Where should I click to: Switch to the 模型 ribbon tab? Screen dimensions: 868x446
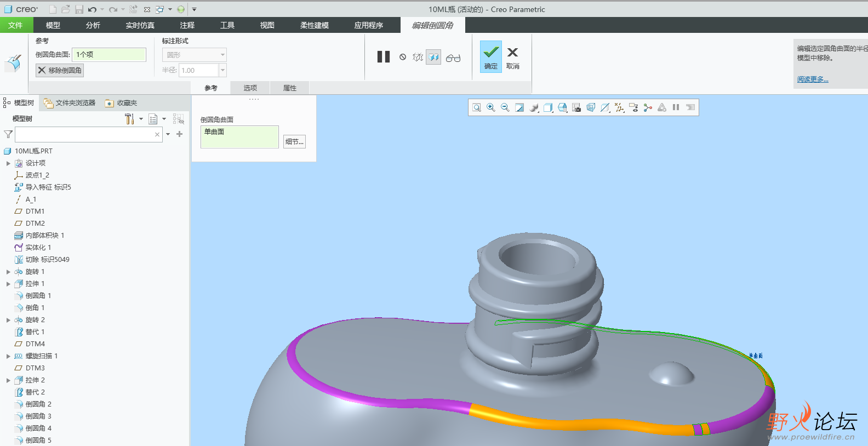click(53, 25)
